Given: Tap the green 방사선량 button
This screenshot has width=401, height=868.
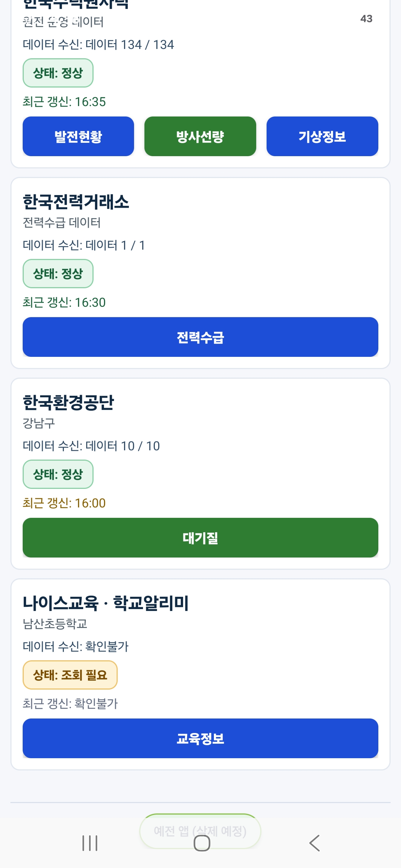Looking at the screenshot, I should 200,136.
